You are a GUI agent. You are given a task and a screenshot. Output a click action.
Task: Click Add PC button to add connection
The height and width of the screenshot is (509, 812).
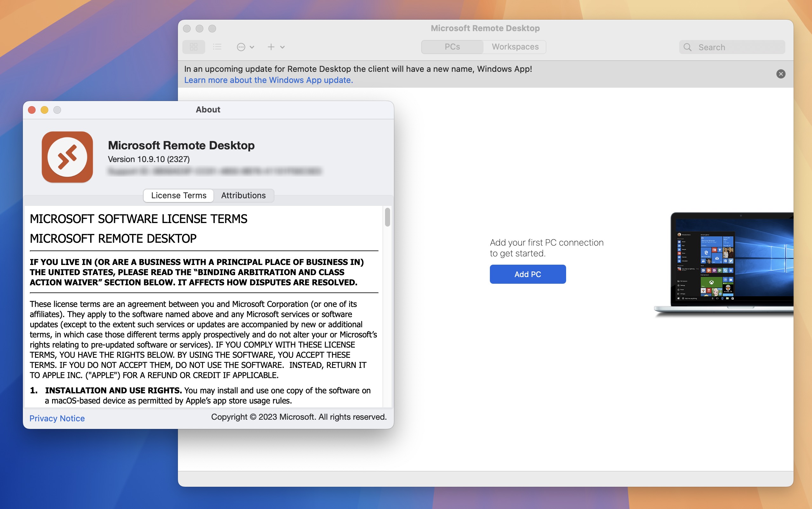click(528, 274)
